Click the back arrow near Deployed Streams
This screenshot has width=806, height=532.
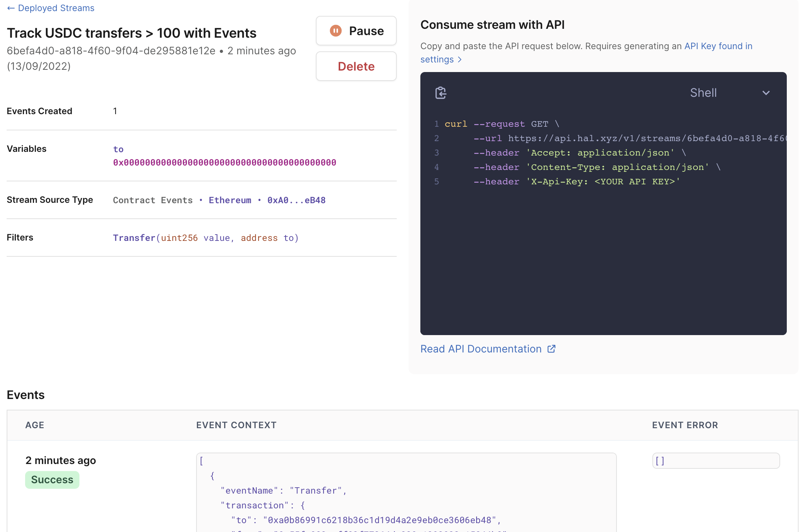point(11,8)
